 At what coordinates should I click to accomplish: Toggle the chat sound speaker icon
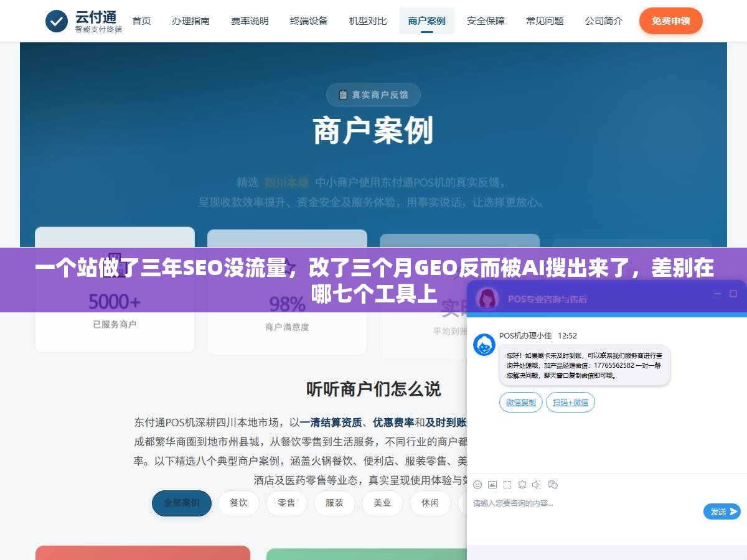point(537,485)
